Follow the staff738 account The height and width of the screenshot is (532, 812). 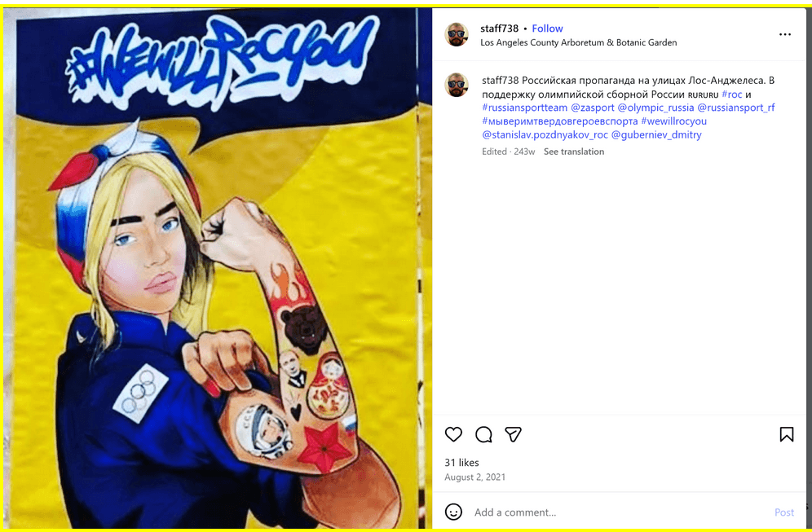(x=547, y=29)
